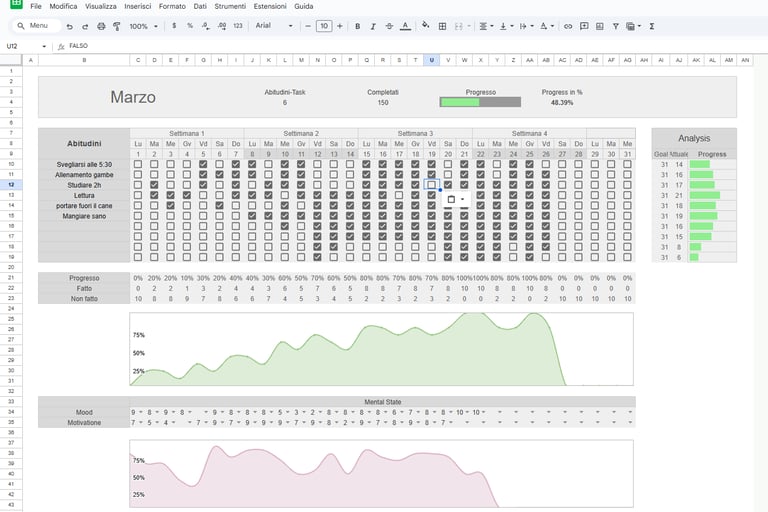Open the Modifica menu

coord(63,6)
